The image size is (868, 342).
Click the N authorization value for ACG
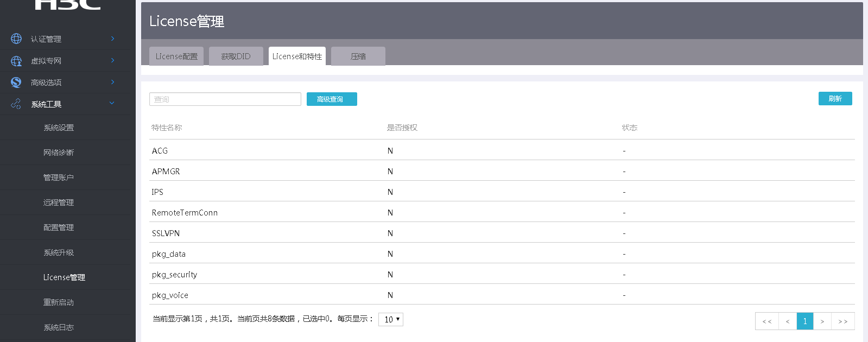point(390,151)
